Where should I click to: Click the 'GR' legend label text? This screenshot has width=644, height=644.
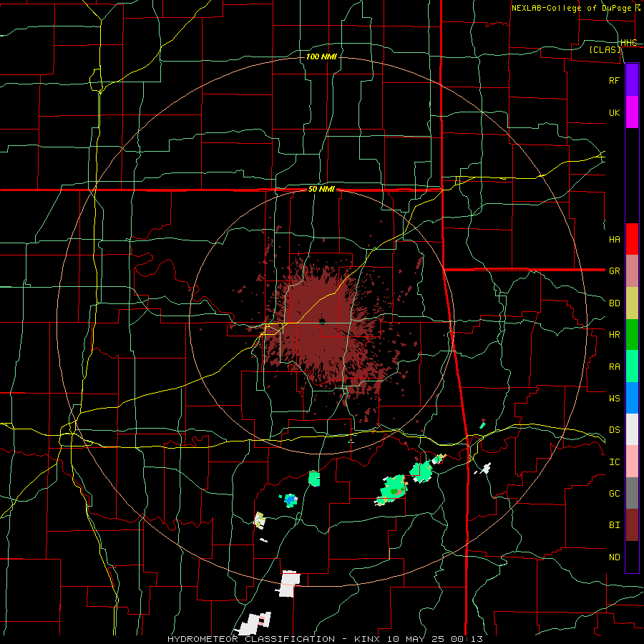(614, 271)
